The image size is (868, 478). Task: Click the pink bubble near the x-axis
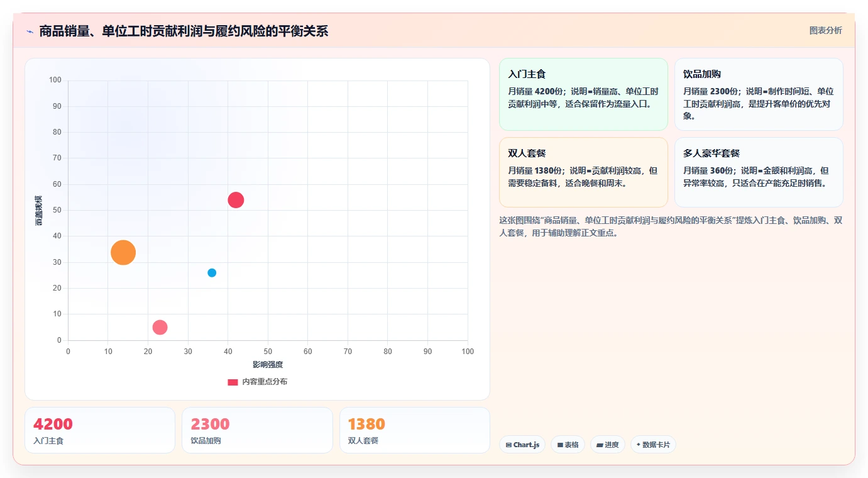pyautogui.click(x=160, y=327)
